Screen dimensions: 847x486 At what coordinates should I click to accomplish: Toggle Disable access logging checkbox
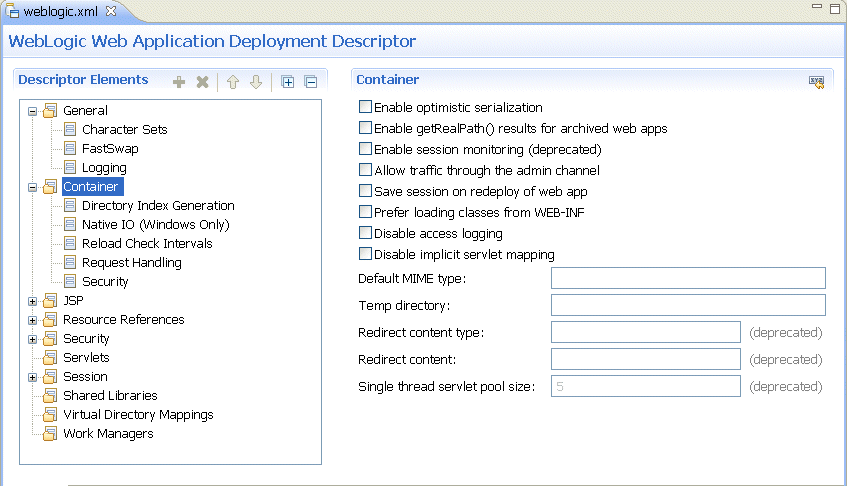365,233
